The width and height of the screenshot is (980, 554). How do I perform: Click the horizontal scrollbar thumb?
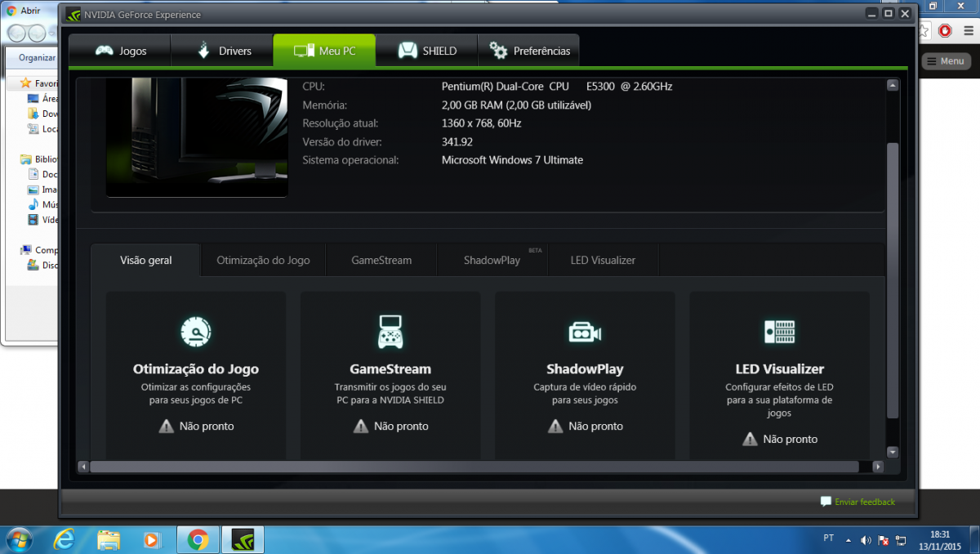474,467
